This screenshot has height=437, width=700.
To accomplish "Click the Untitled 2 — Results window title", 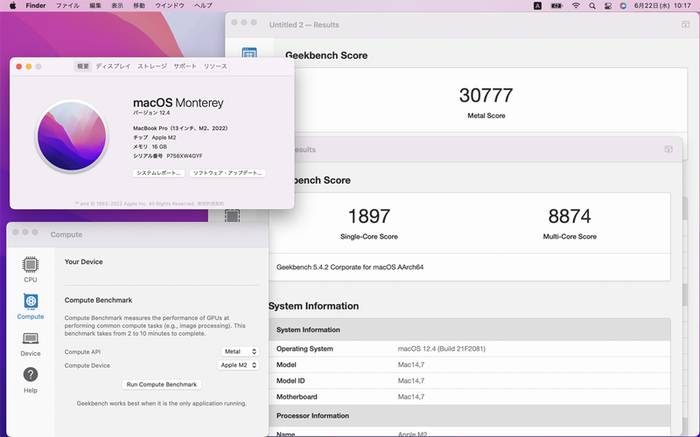I will point(304,25).
